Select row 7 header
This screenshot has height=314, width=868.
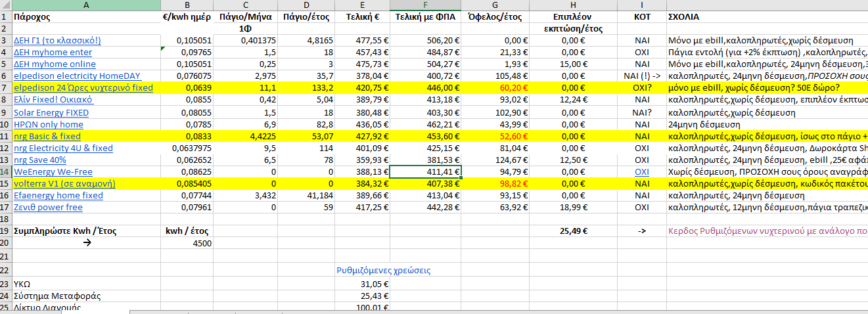(5, 88)
